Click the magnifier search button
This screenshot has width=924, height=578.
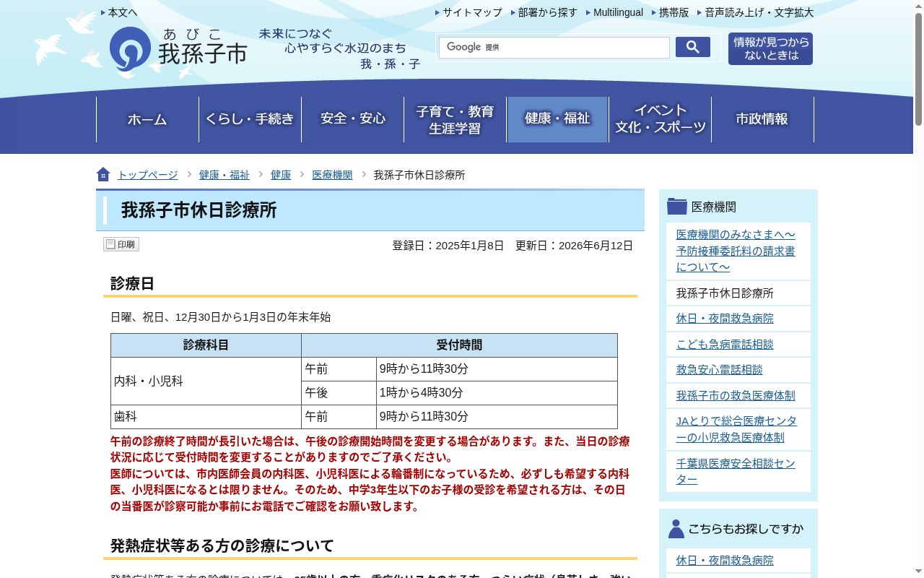[x=693, y=47]
